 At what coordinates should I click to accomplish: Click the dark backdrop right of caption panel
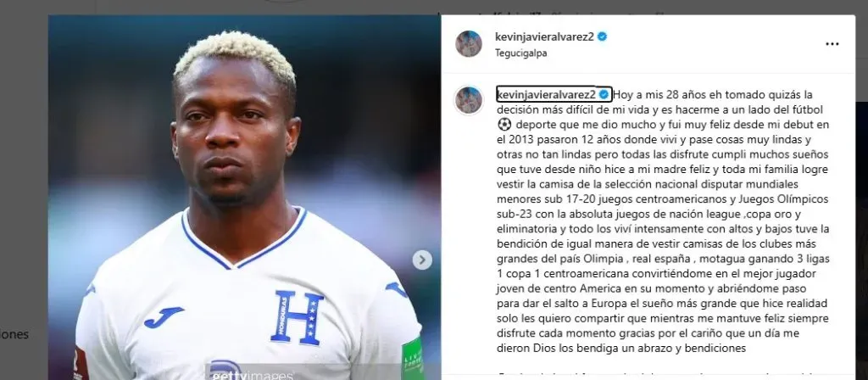(x=861, y=221)
